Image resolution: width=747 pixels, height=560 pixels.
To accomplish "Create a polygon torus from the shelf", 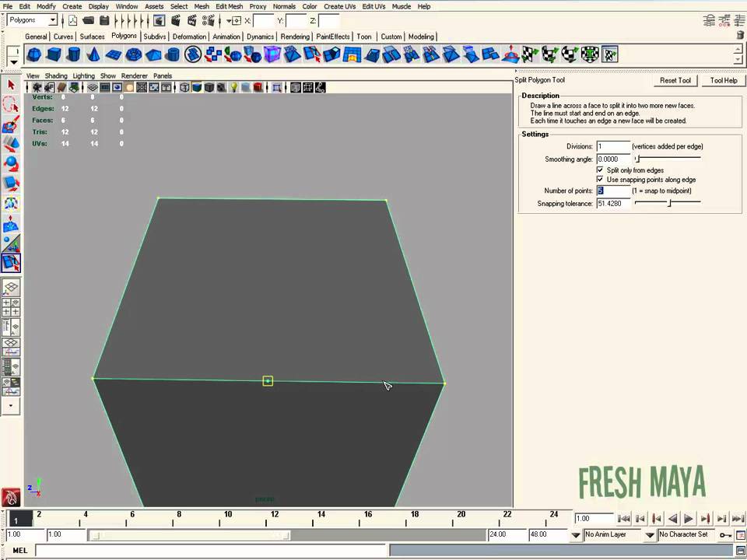I will pos(133,54).
